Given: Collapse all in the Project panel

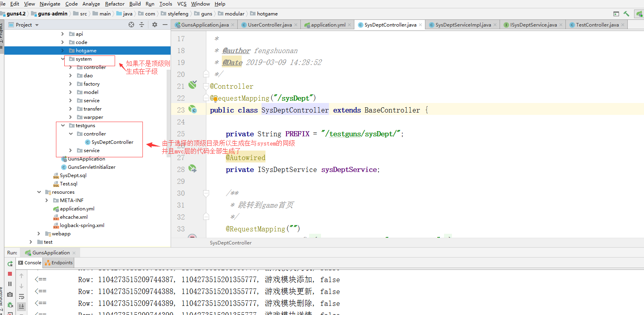Looking at the screenshot, I should 142,25.
